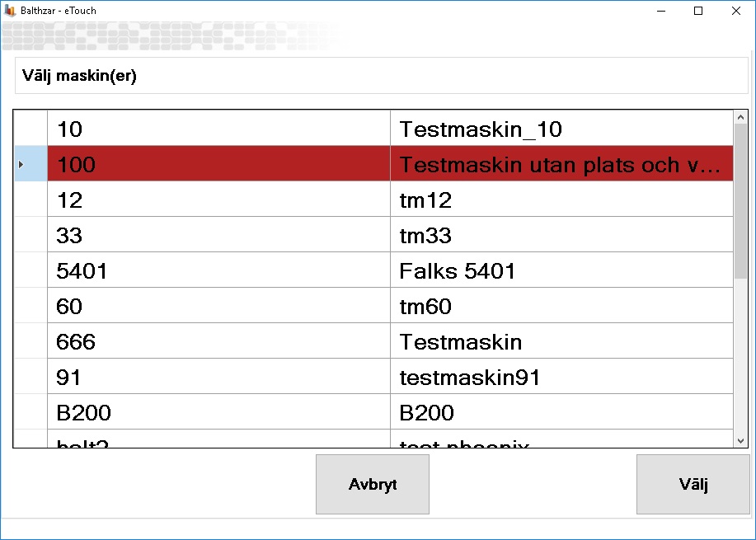This screenshot has height=540, width=756.
Task: Maximize the eTouch window
Action: coord(698,12)
